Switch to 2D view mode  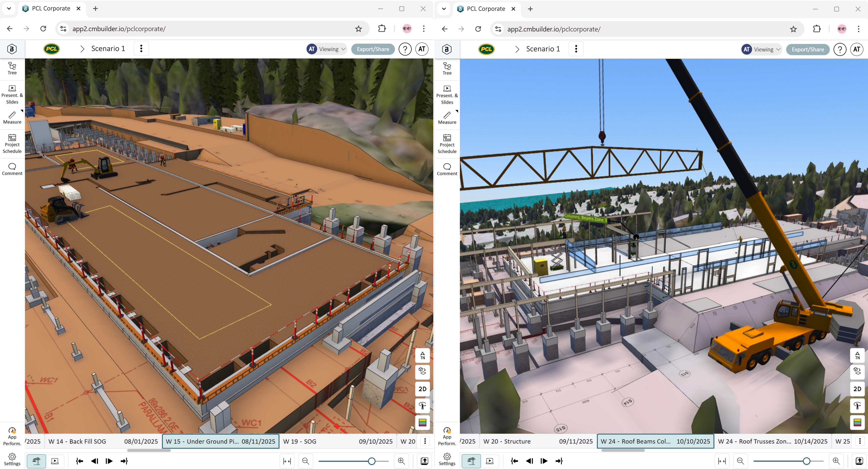(x=422, y=389)
